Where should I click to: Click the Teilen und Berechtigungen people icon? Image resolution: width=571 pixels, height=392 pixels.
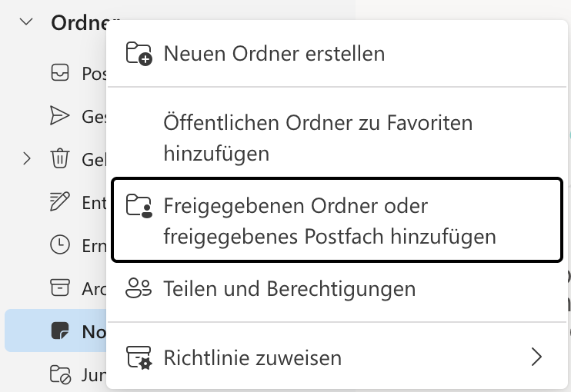pos(139,288)
